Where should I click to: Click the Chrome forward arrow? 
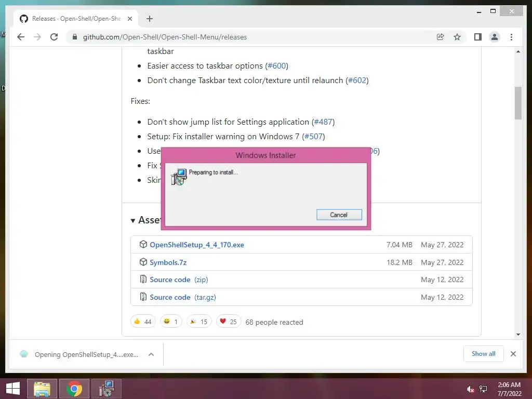[x=37, y=37]
